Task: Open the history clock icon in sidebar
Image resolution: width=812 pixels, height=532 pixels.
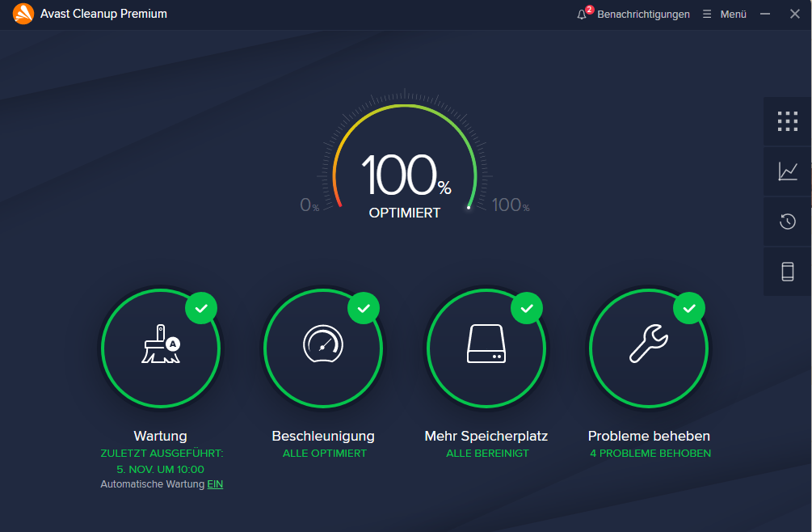Action: coord(787,222)
